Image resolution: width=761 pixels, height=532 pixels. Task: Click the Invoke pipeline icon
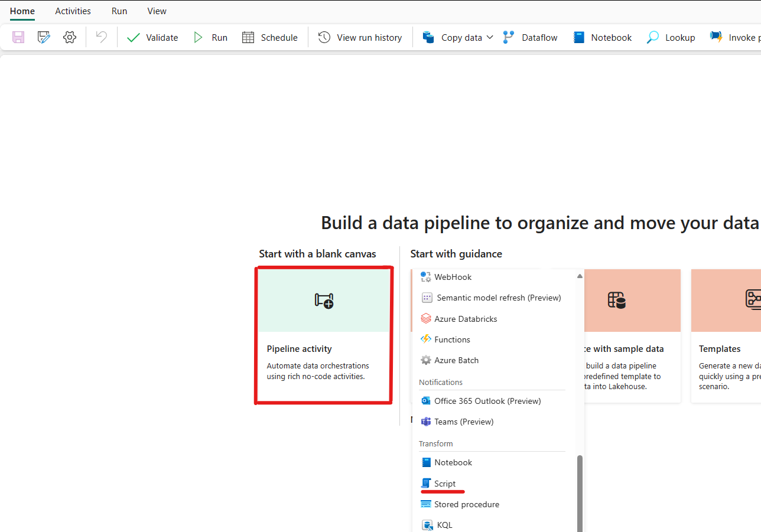tap(716, 37)
